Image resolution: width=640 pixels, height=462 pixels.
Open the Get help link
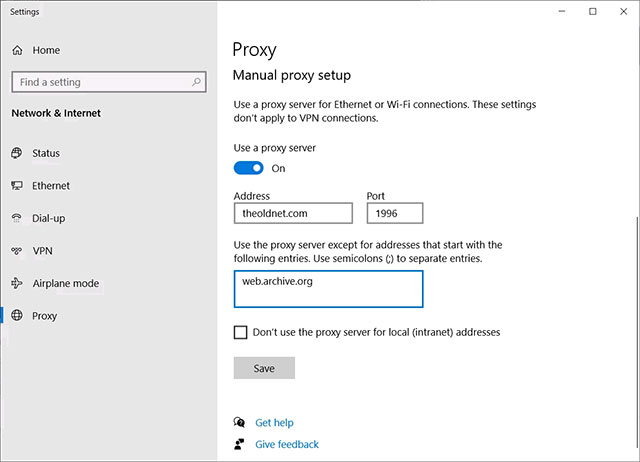[x=274, y=422]
